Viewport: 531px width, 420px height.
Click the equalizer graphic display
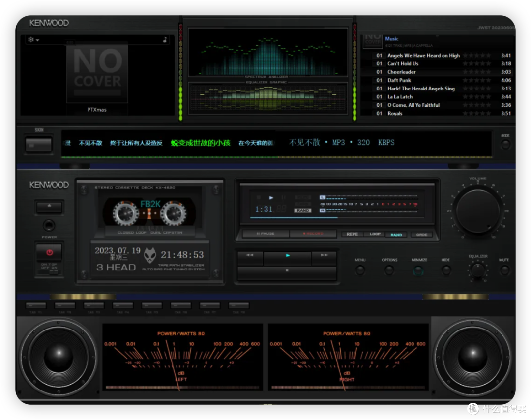click(x=268, y=98)
